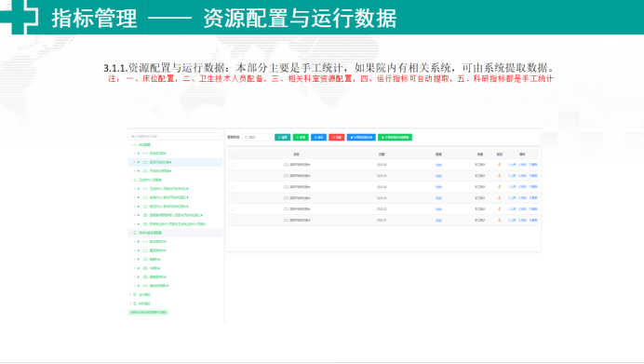This screenshot has height=364, width=644.
Task: Click the red delete button in the toolbar
Action: (x=336, y=137)
